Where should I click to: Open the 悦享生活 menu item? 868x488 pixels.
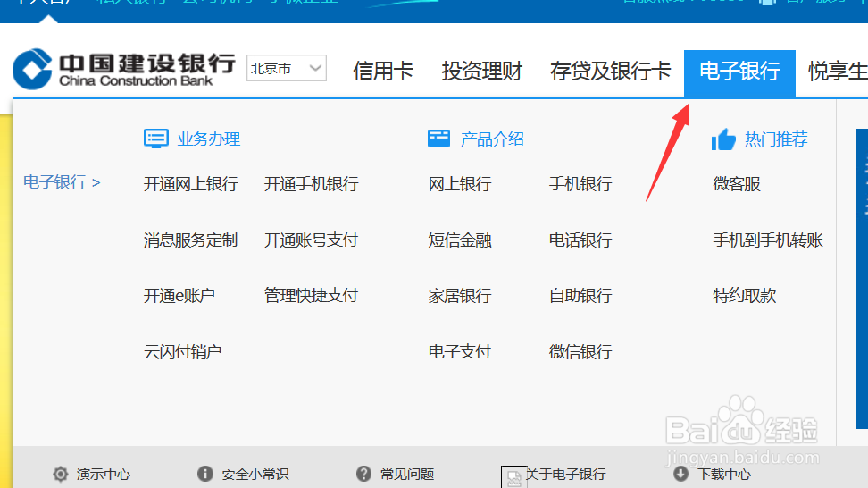838,72
